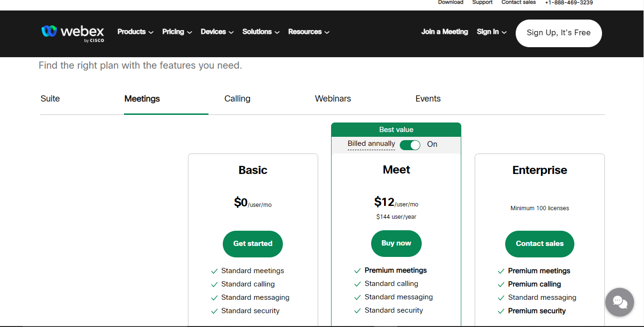Click Buy now under Meet plan
Image resolution: width=644 pixels, height=327 pixels.
pyautogui.click(x=396, y=243)
